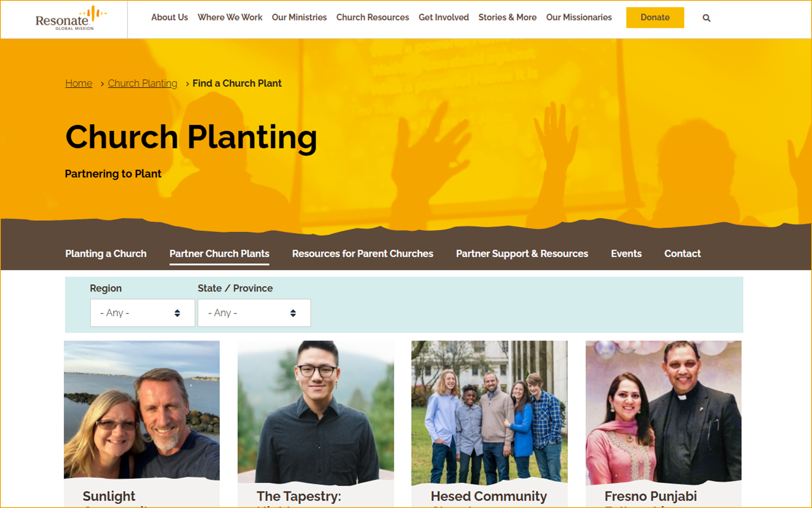Open the Church Resources menu
This screenshot has height=508, width=812.
tap(372, 17)
